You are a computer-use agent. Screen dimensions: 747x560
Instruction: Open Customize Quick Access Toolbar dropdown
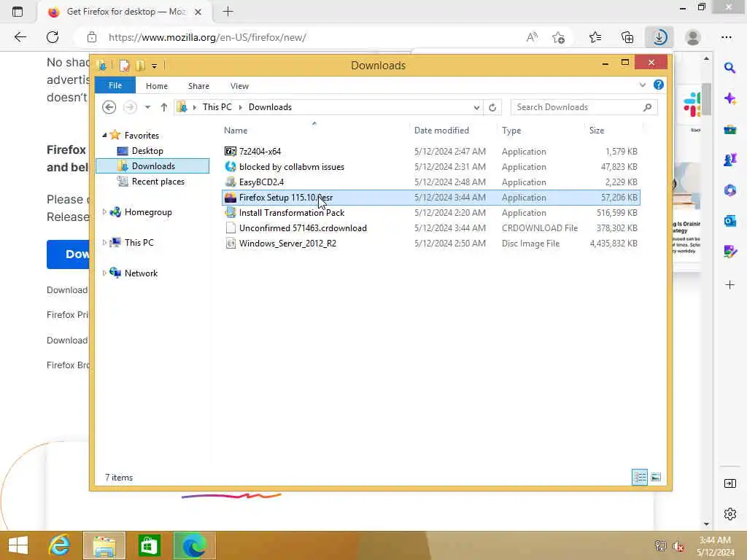pos(155,66)
